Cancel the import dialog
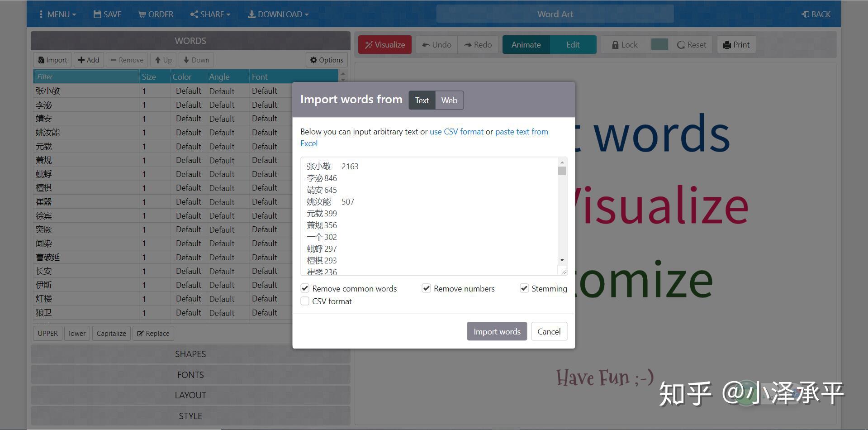Screen dimensions: 868x430 click(549, 331)
